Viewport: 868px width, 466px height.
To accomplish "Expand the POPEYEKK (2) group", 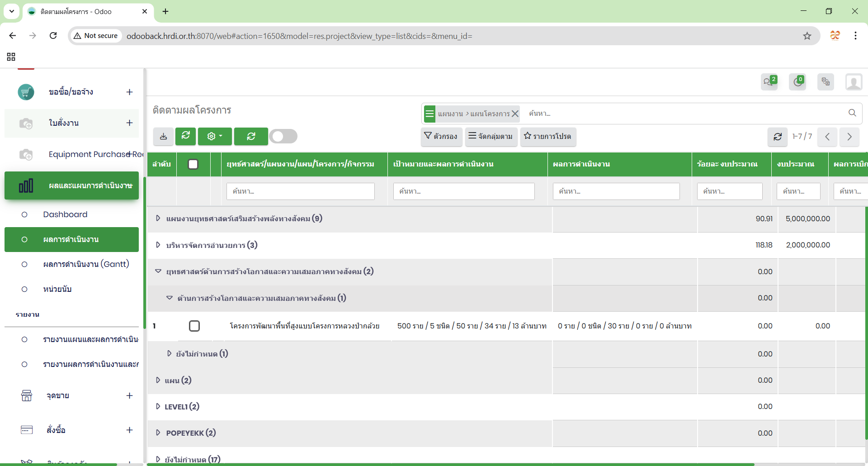I will [x=158, y=433].
